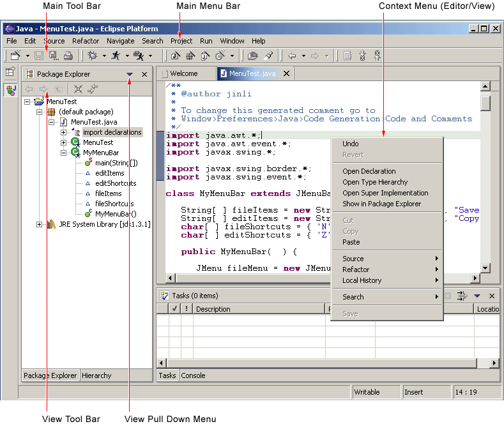Select the fileShortcuts field in tree
Screen dimensions: 504x424
(114, 204)
